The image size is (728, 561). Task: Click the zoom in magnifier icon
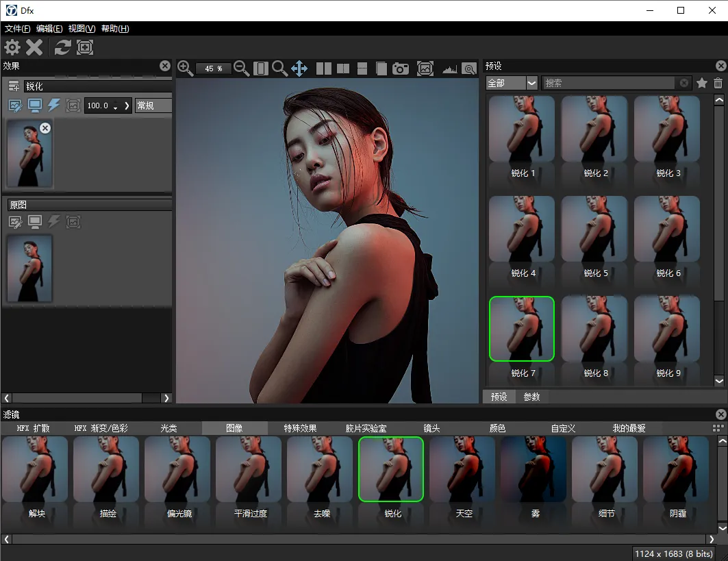click(185, 68)
